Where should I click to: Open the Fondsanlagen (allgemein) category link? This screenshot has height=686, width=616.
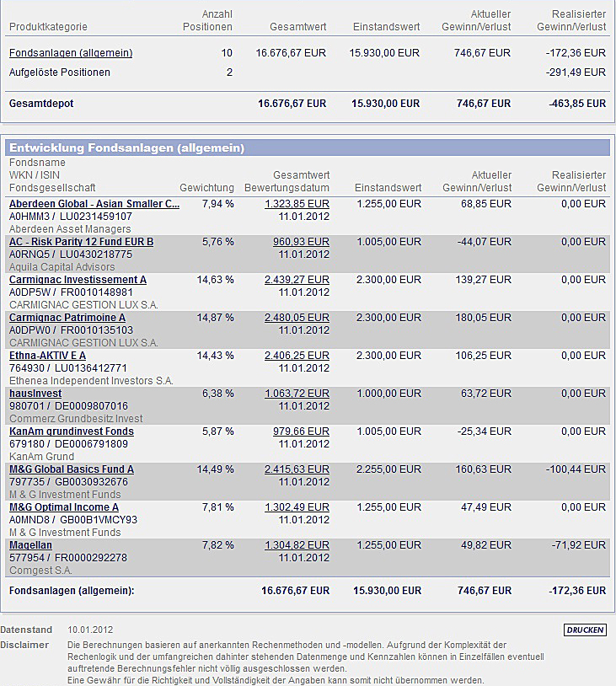coord(71,53)
